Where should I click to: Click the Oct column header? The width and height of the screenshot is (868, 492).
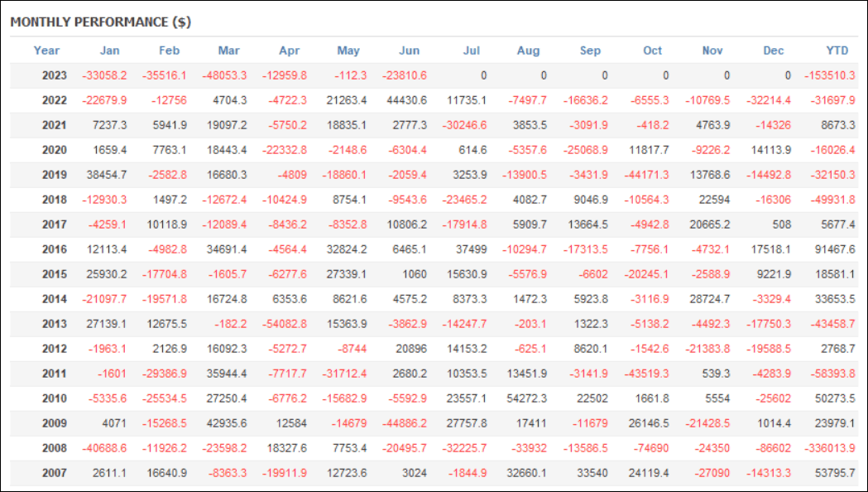pyautogui.click(x=652, y=51)
